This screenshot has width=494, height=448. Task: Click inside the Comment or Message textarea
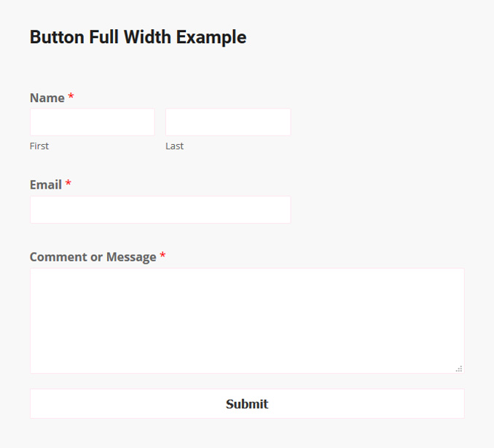click(246, 321)
